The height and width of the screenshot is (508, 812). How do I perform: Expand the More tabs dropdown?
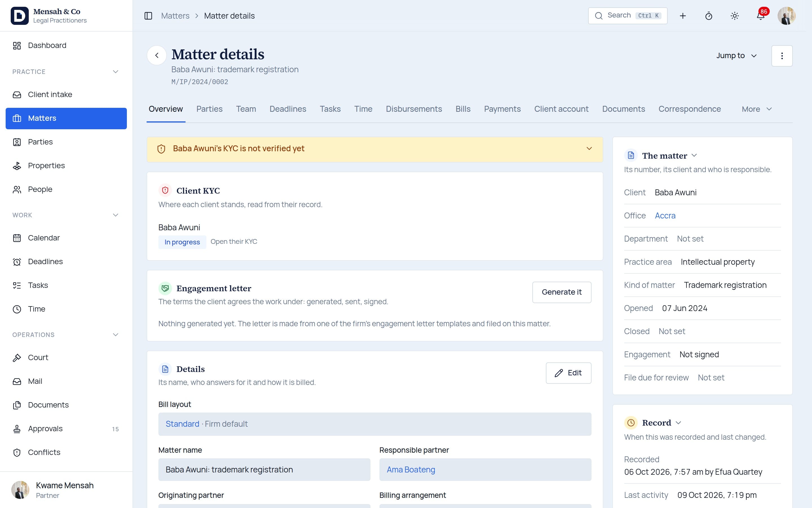(x=757, y=109)
